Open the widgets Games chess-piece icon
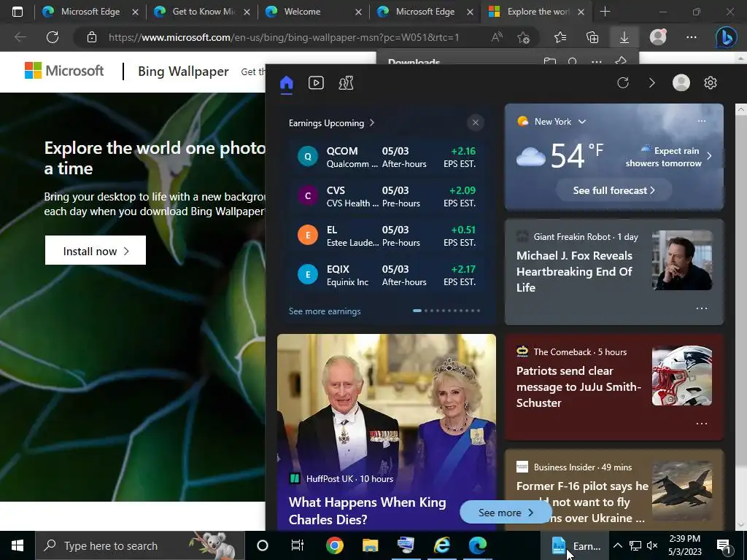Image resolution: width=747 pixels, height=560 pixels. (346, 83)
